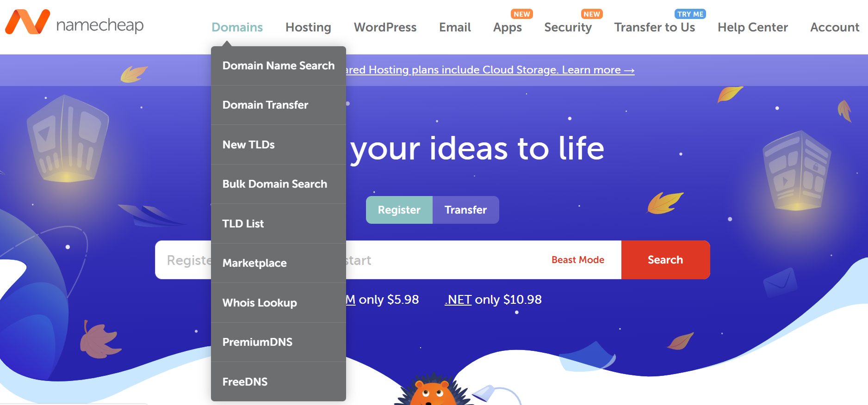
Task: Select PremiumDNS menu entry
Action: pos(279,342)
